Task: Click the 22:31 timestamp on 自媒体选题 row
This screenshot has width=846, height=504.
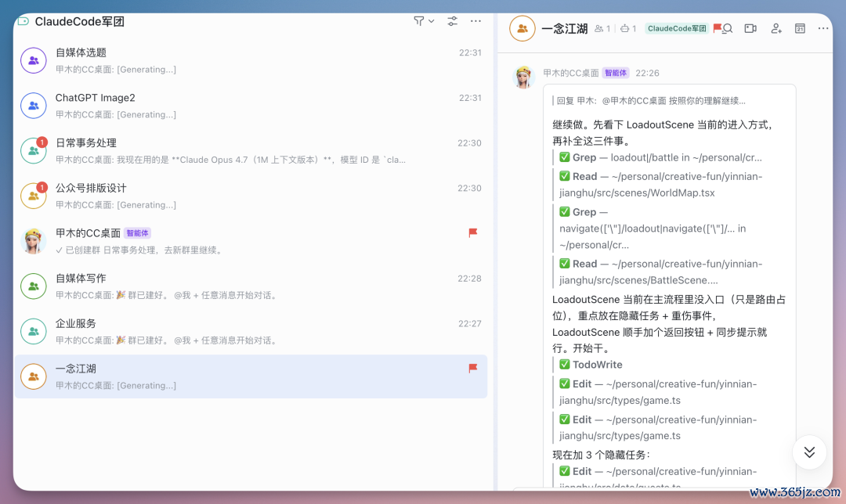Action: tap(470, 52)
